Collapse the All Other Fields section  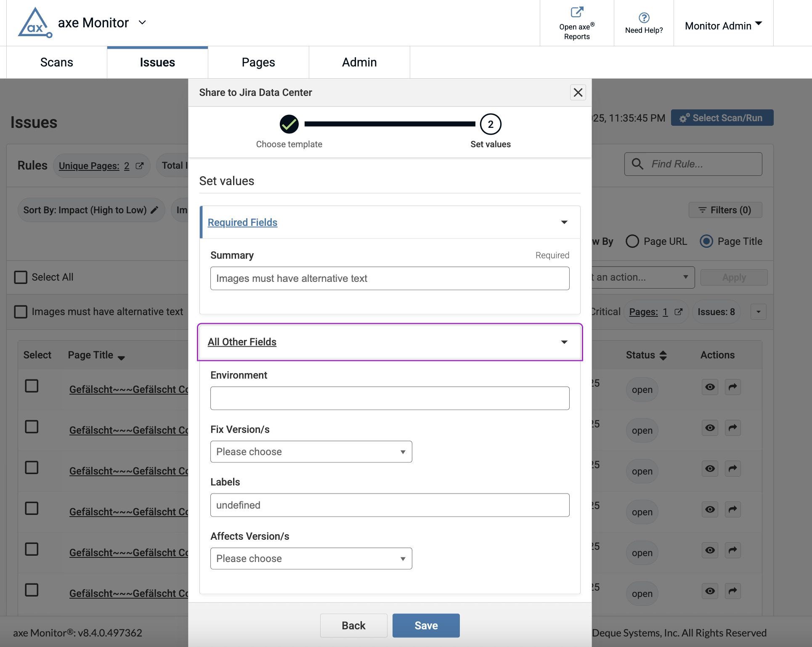point(564,342)
